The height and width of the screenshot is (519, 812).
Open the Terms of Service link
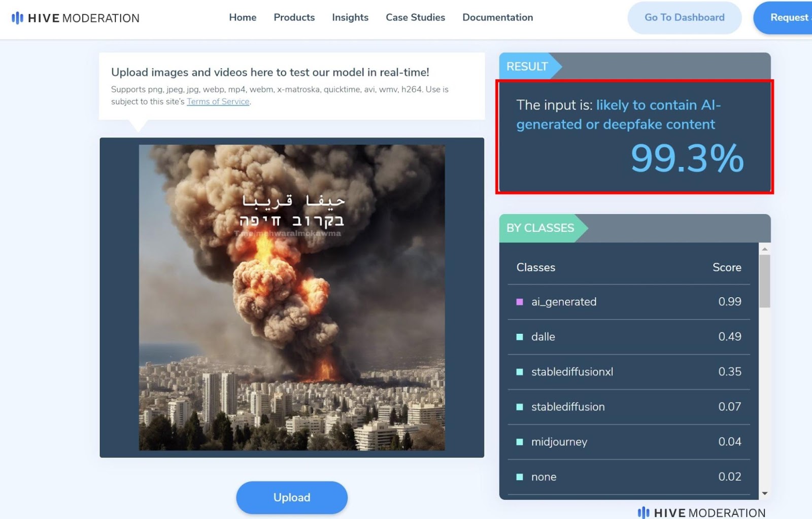pos(218,101)
